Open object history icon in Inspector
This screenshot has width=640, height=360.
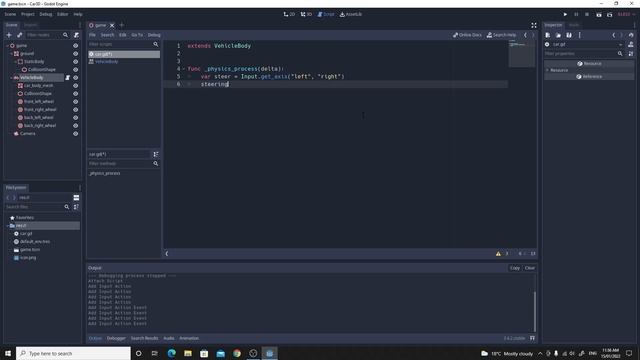(631, 35)
